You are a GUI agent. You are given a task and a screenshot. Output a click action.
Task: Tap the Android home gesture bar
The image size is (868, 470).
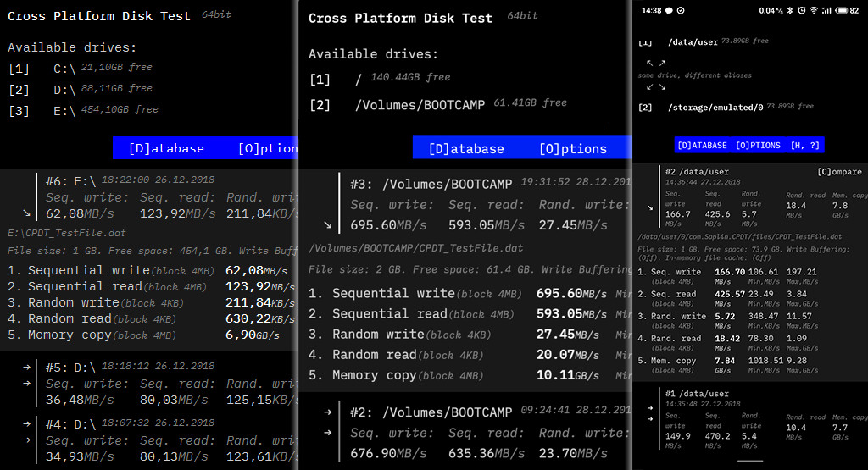750,462
